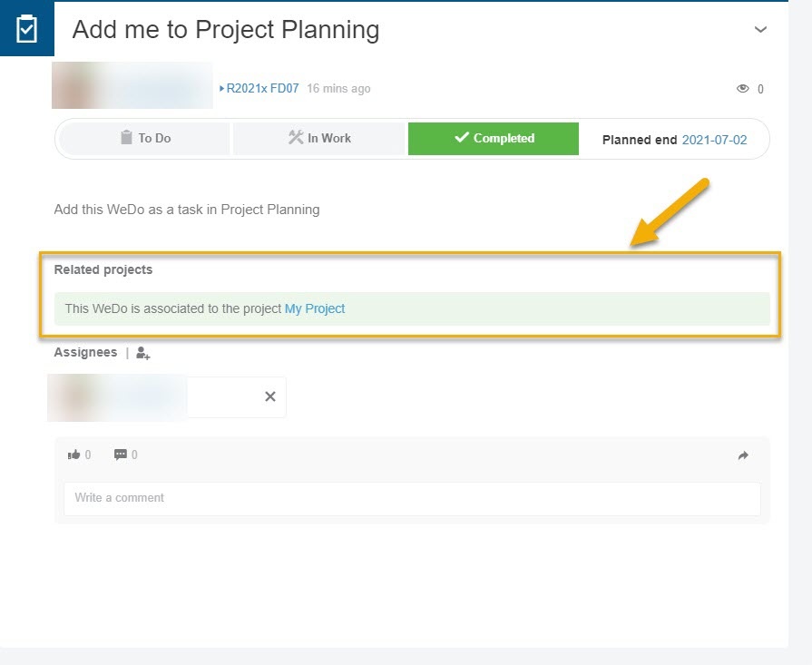Click the views eye icon
The image size is (812, 665).
click(x=743, y=89)
